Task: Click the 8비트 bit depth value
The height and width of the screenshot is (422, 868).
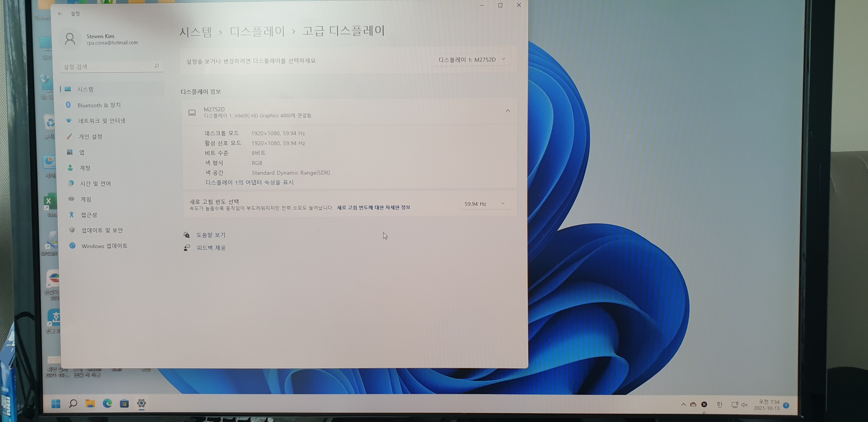Action: point(259,153)
